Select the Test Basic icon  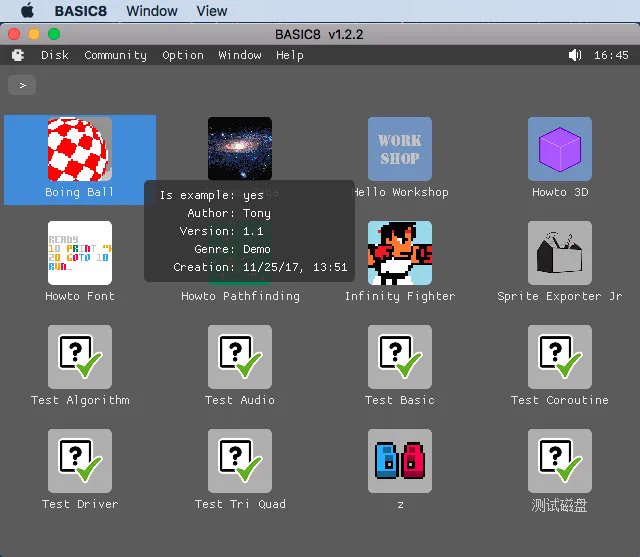point(400,357)
